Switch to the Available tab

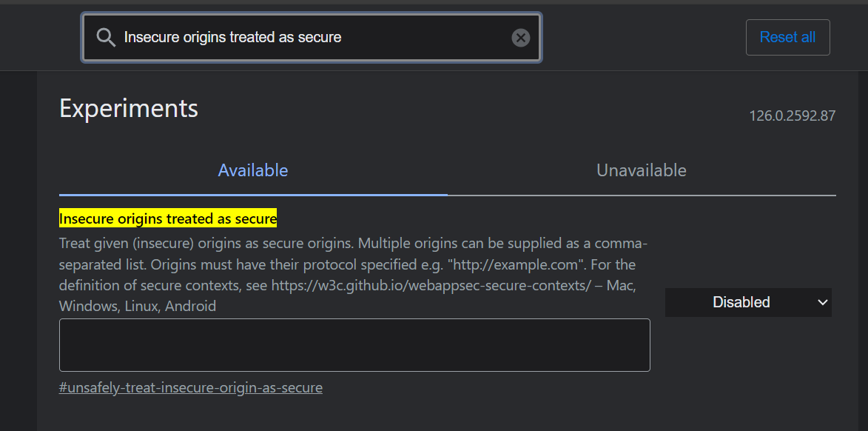tap(253, 170)
